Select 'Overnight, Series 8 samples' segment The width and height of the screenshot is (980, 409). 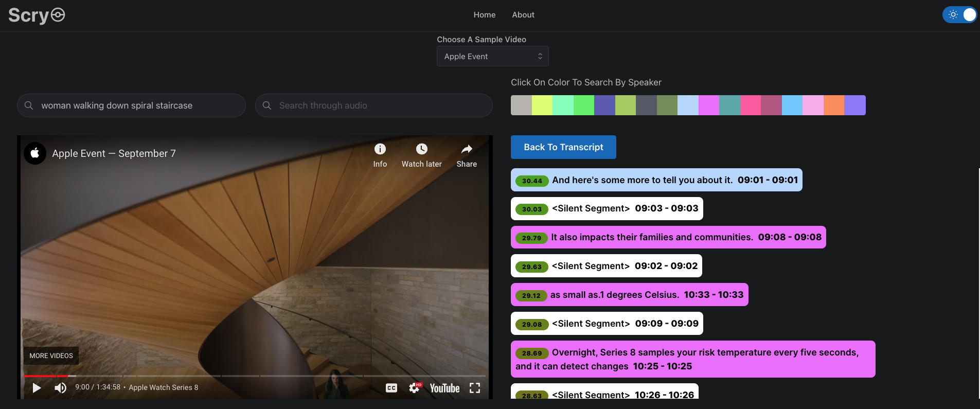pyautogui.click(x=693, y=359)
